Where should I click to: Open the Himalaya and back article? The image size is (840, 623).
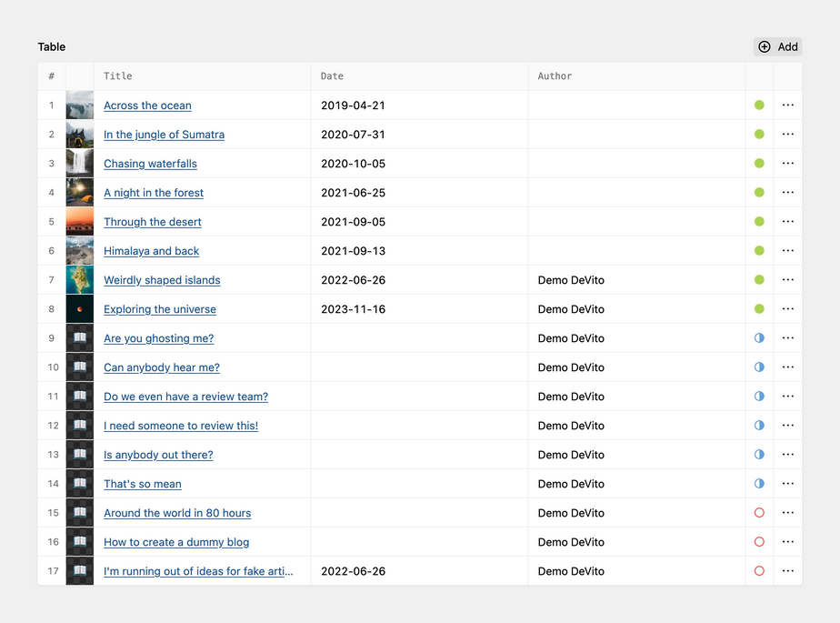151,251
